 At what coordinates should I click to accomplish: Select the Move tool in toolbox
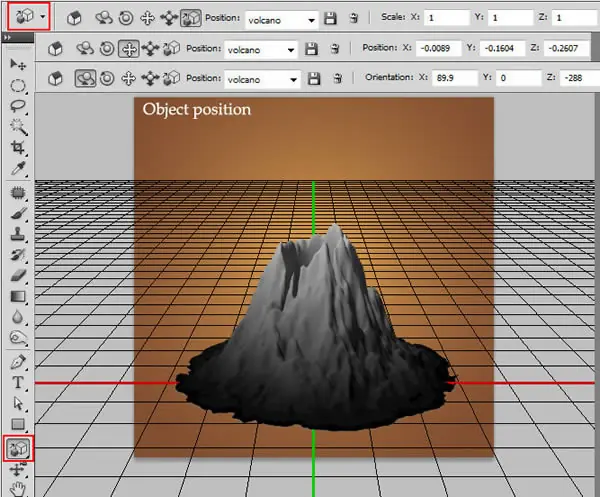(x=18, y=64)
